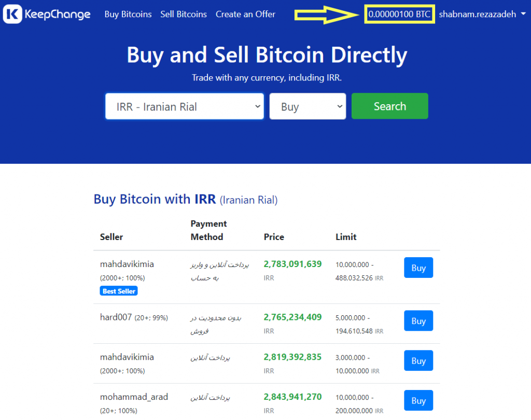Open the Buy Bitcoins menu item
This screenshot has width=531, height=420.
coord(128,15)
